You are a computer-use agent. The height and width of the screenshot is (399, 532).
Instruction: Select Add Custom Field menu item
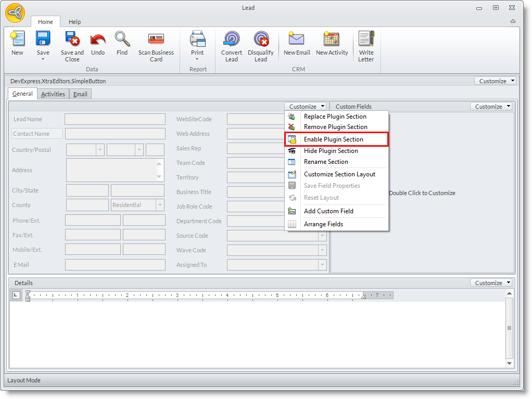(x=328, y=211)
